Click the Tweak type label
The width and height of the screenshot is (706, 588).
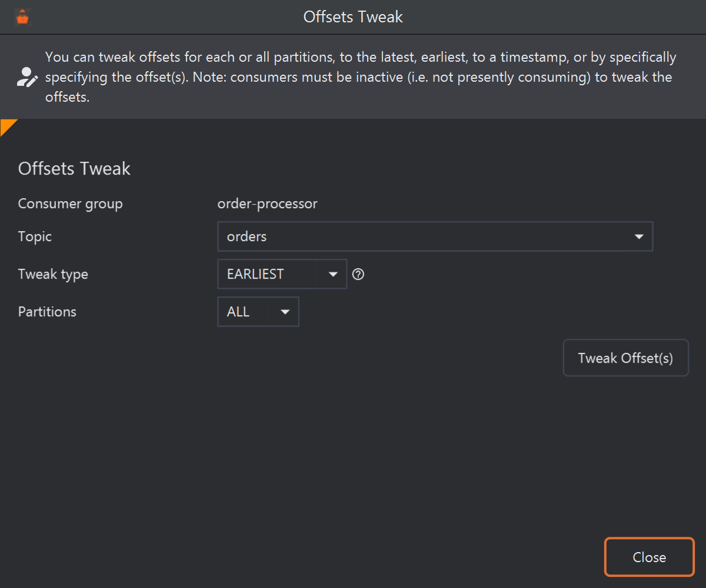(53, 275)
